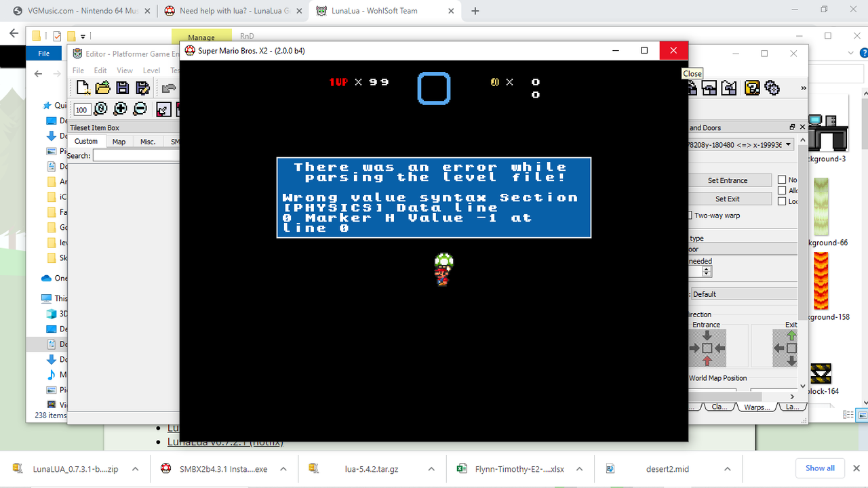
Task: Switch Explorer to details view icon
Action: pyautogui.click(x=849, y=415)
